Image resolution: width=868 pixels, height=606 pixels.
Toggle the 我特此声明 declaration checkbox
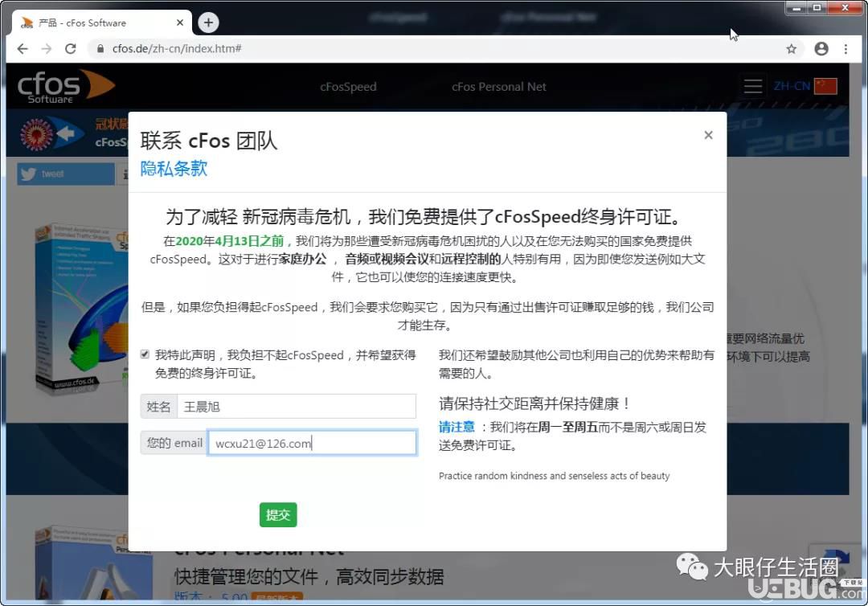pyautogui.click(x=145, y=354)
